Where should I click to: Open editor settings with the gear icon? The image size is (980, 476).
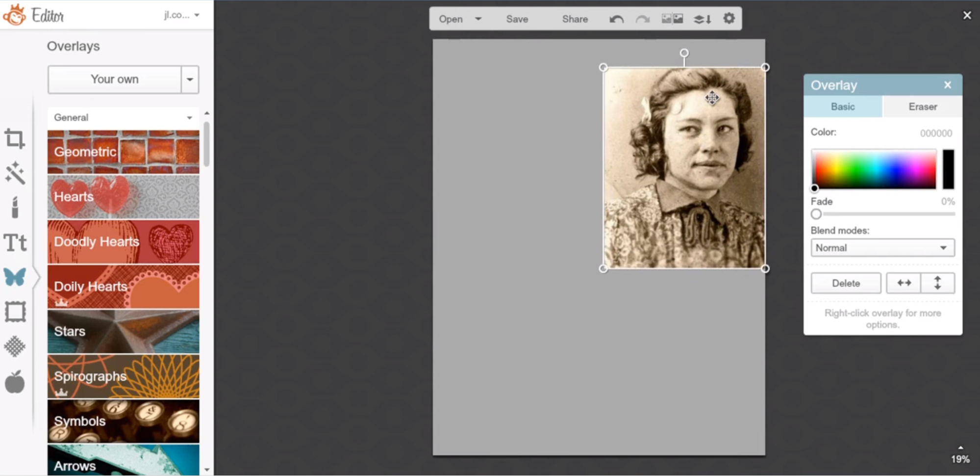tap(729, 18)
